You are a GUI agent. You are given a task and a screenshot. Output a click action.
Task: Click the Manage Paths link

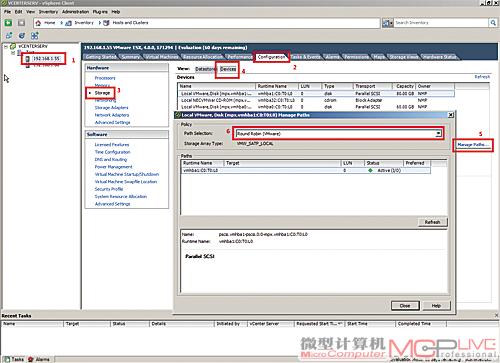[473, 145]
